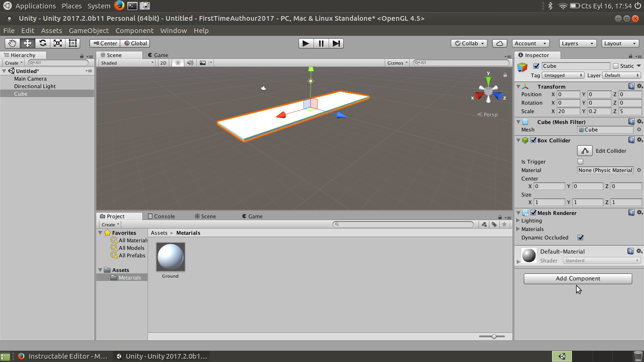Screen dimensions: 644x362
Task: Toggle 2D mode in Scene view
Action: click(163, 63)
